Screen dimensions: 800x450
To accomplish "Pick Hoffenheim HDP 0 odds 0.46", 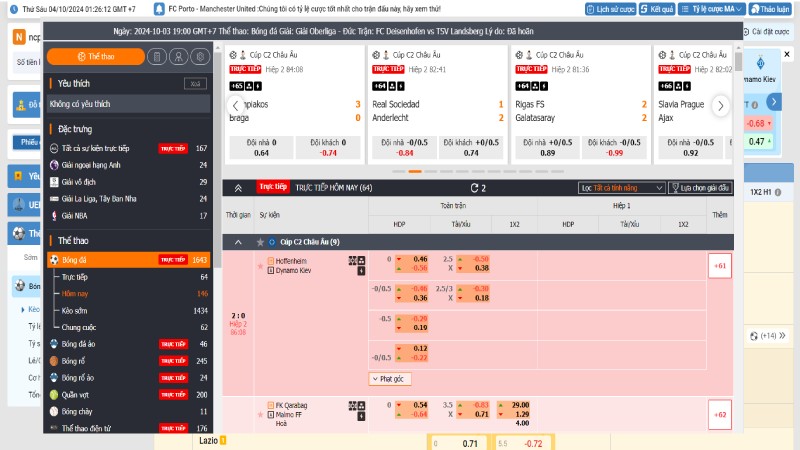I will (412, 259).
